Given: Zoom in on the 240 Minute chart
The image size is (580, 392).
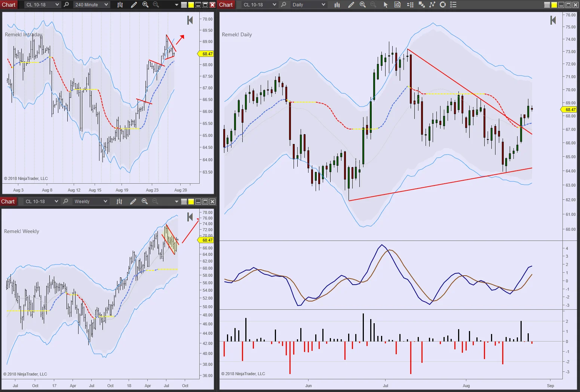Looking at the screenshot, I should (x=145, y=5).
